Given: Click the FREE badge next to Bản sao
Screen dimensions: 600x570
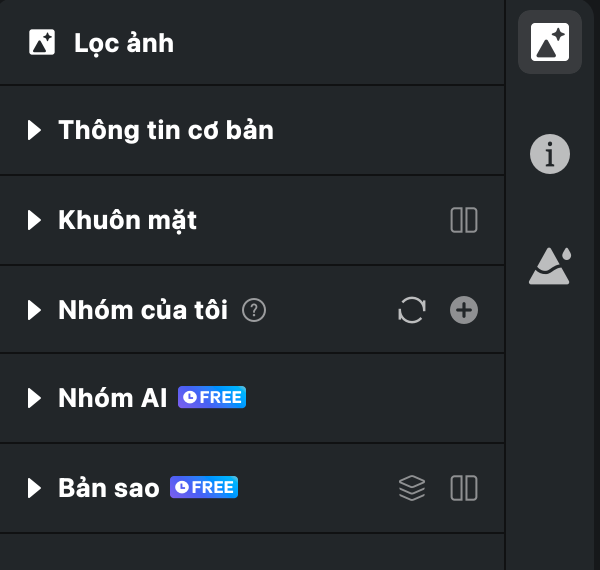Looking at the screenshot, I should pyautogui.click(x=204, y=488).
